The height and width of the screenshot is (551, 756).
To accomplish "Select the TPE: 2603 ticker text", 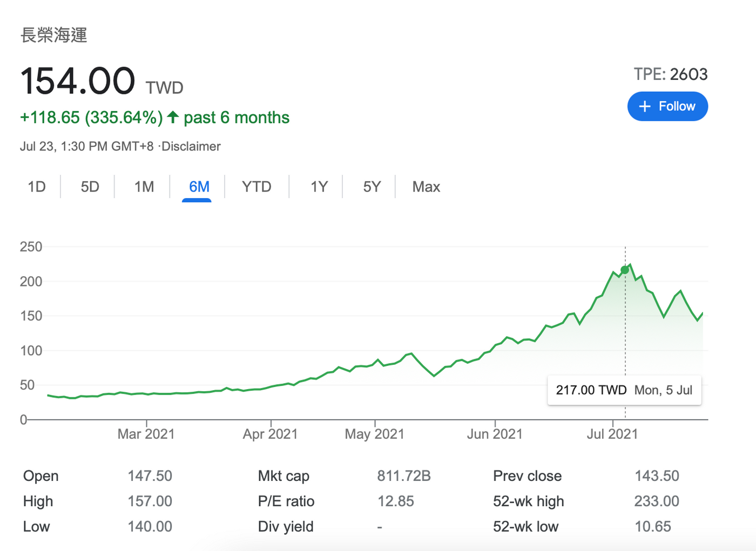I will point(671,74).
